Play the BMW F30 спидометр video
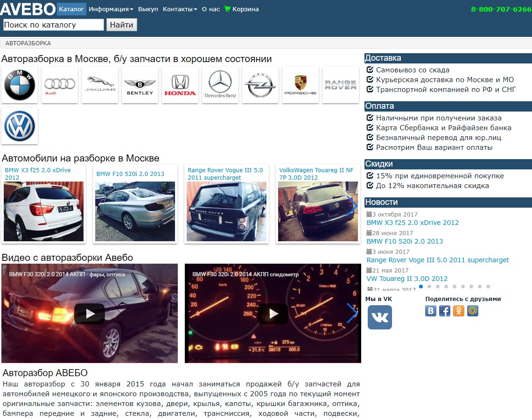The image size is (532, 420). (x=273, y=314)
